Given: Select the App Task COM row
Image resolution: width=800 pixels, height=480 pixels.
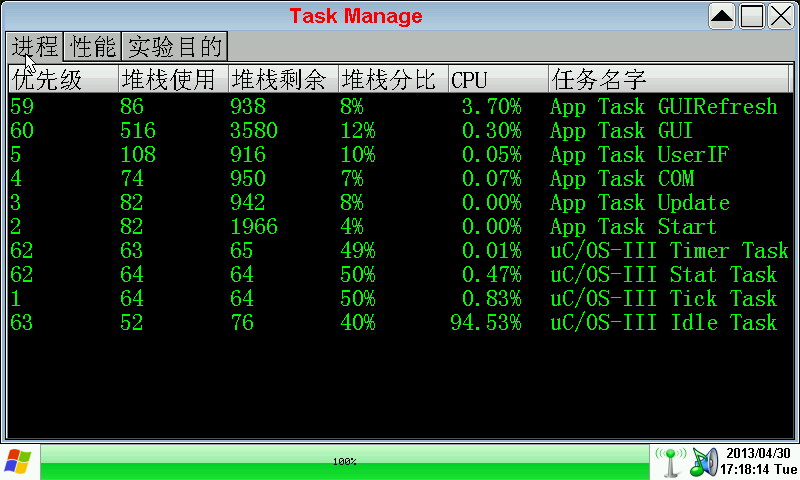Looking at the screenshot, I should point(399,179).
